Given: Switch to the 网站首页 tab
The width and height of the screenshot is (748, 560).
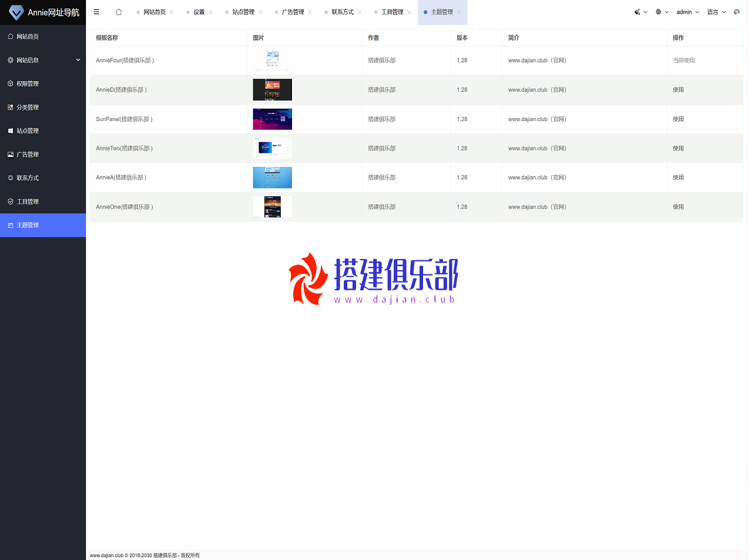Looking at the screenshot, I should [155, 12].
